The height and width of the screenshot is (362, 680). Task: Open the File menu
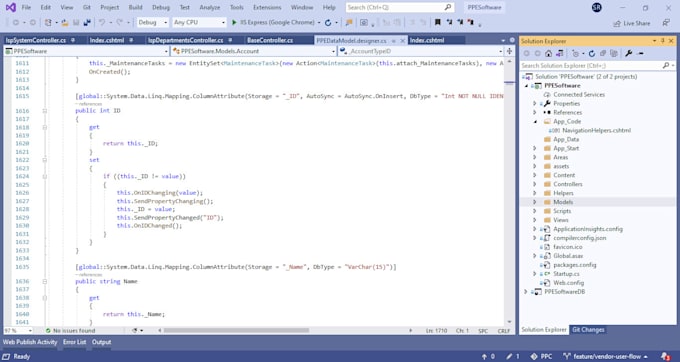click(x=26, y=7)
